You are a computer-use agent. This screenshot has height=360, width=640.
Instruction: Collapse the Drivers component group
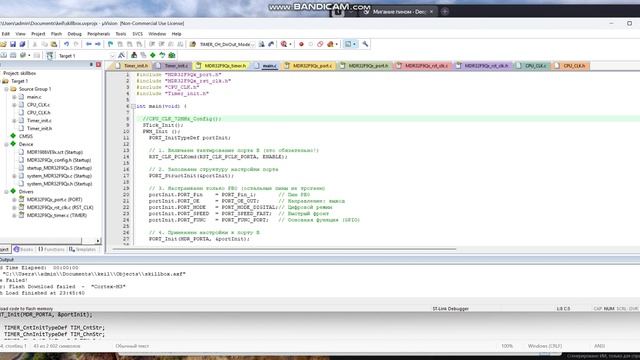7,192
